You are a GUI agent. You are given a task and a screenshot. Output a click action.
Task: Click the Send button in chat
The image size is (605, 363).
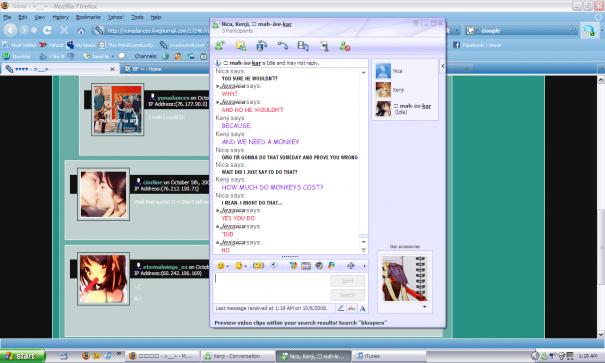[x=347, y=281]
